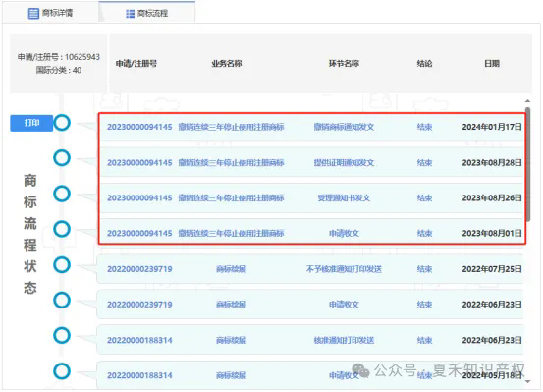Click 受理通知书发文 step name
Screen dimensions: 543x392
344,197
